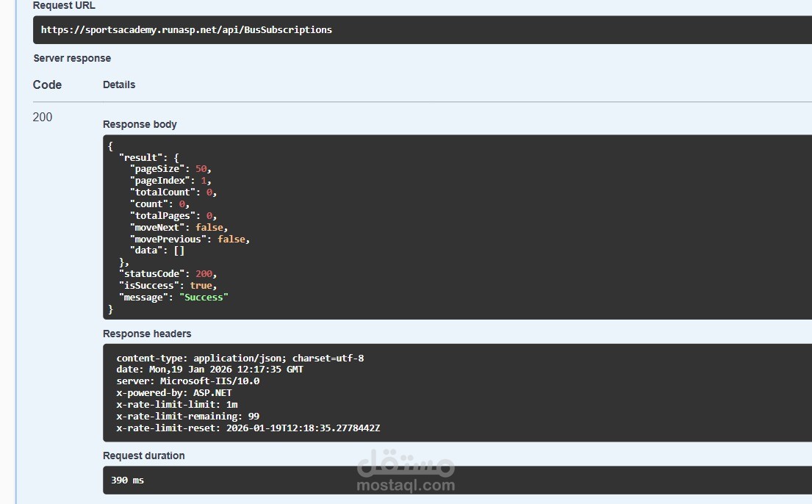This screenshot has width=812, height=504.
Task: Click the "result": { line
Action: (148, 157)
